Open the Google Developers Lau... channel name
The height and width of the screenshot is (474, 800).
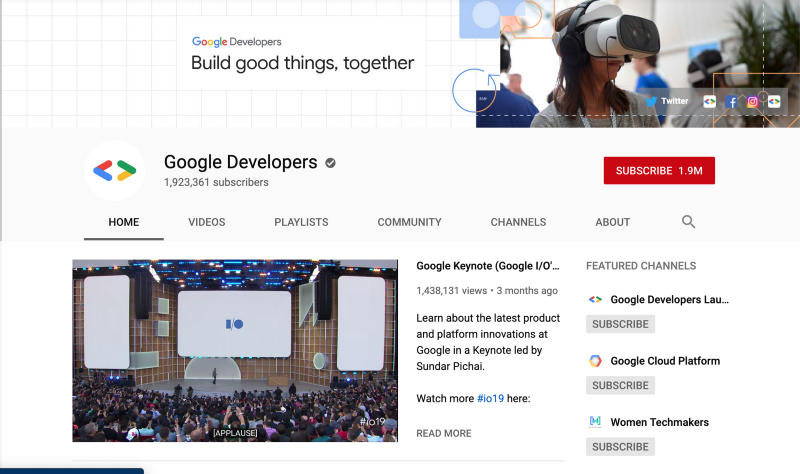pyautogui.click(x=669, y=300)
